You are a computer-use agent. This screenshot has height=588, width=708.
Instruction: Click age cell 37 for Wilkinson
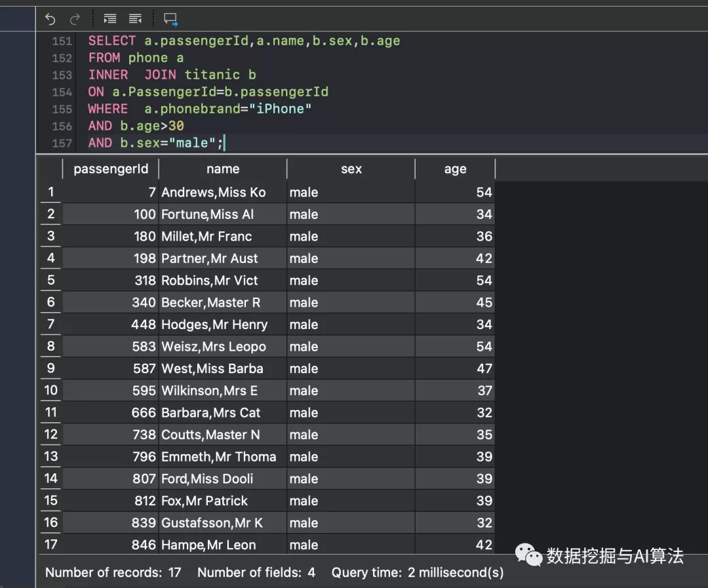click(x=455, y=391)
